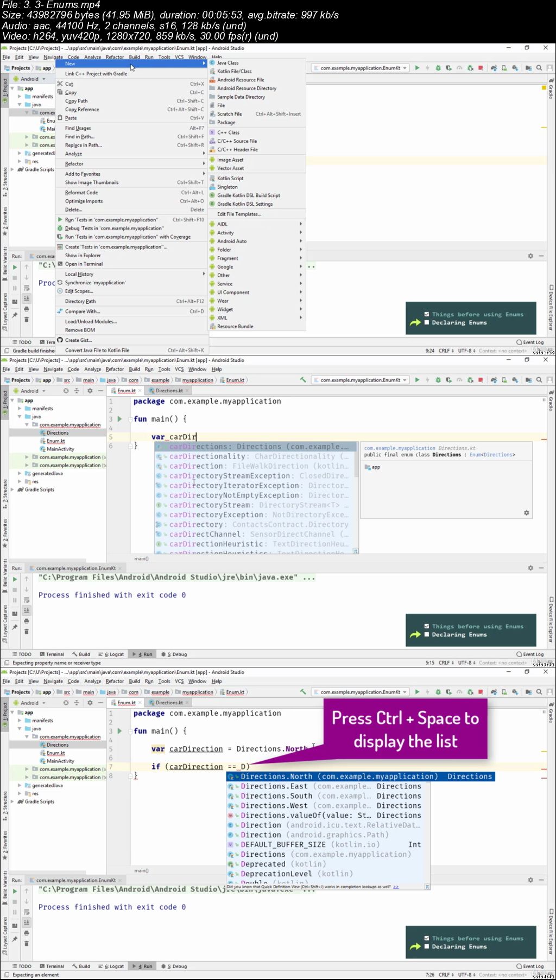Viewport: 556px width, 980px height.
Task: Expand the Refactor submenu arrow
Action: 204,164
